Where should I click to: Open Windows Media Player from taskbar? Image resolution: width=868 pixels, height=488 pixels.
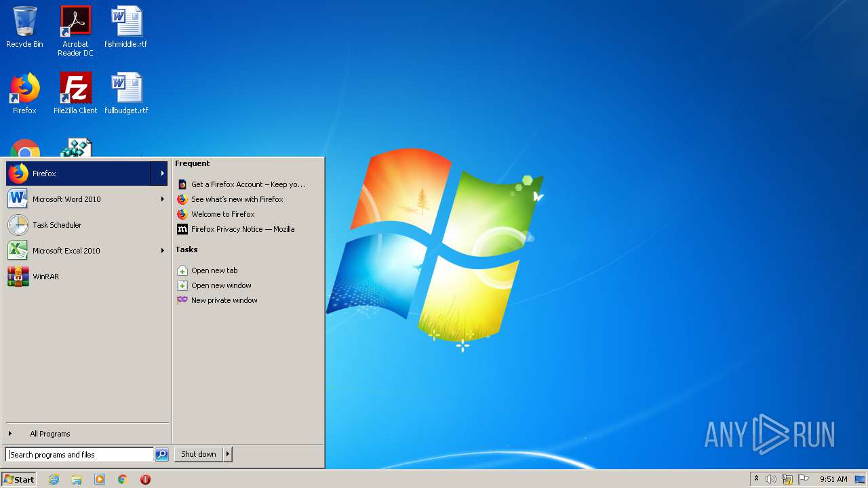[100, 479]
